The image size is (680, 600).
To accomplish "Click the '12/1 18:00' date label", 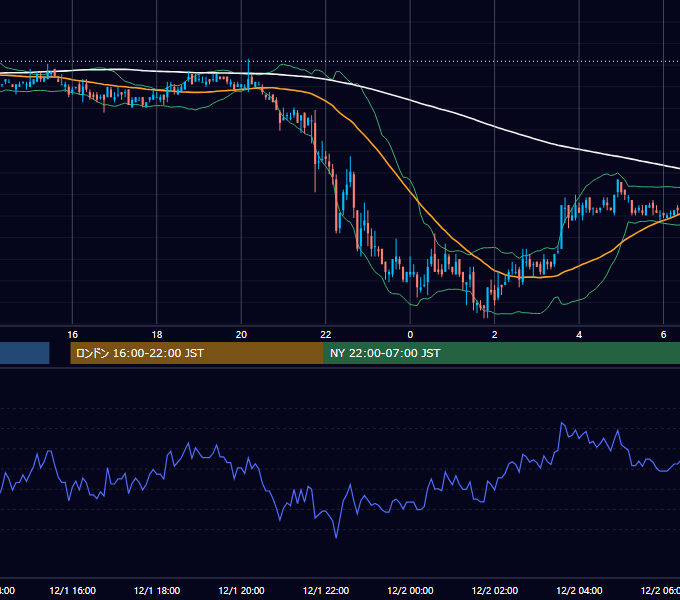I will [157, 590].
